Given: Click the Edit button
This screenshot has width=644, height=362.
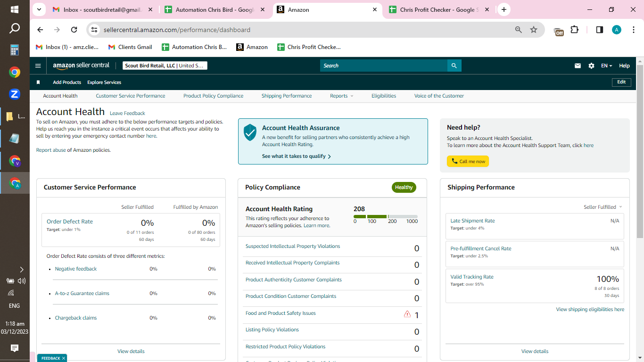Looking at the screenshot, I should [621, 82].
